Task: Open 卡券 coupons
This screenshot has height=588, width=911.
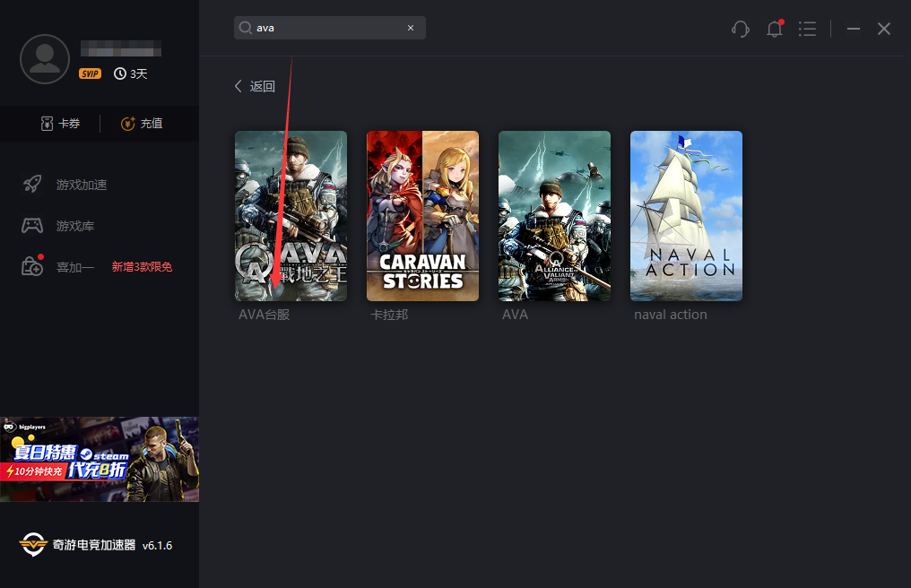Action: coord(60,124)
